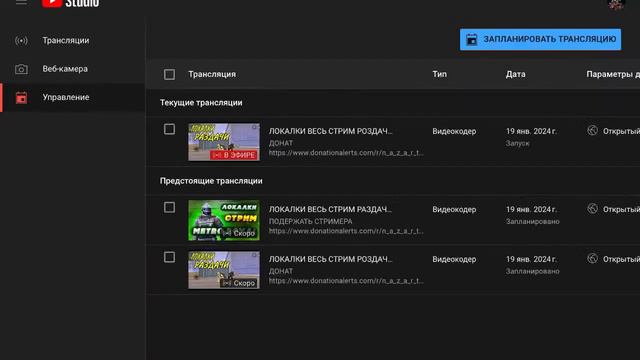
Task: Click the ПОДЕРЖАТЬ СТРИМЕРА description text
Action: point(310,222)
